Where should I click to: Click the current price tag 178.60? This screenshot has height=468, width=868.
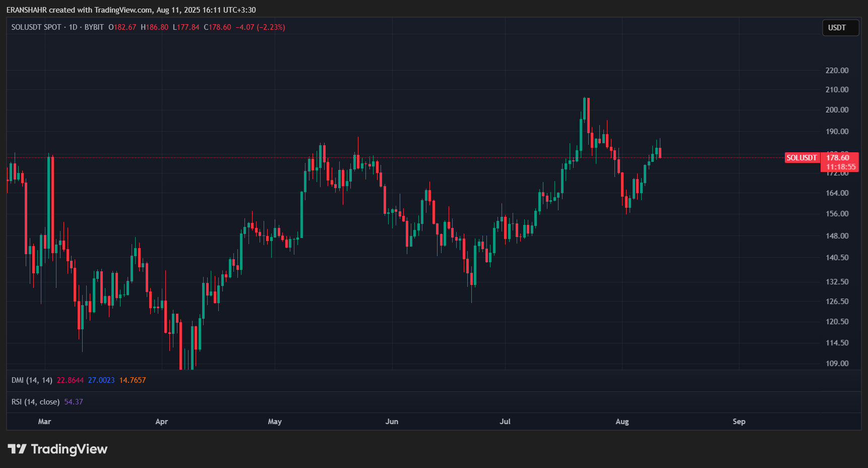point(838,158)
